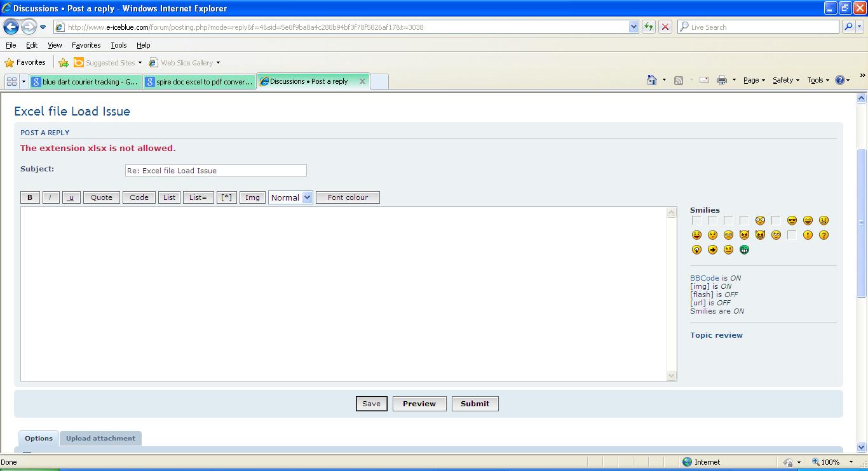The image size is (868, 471).
Task: Click the Code BBCode button
Action: point(139,197)
